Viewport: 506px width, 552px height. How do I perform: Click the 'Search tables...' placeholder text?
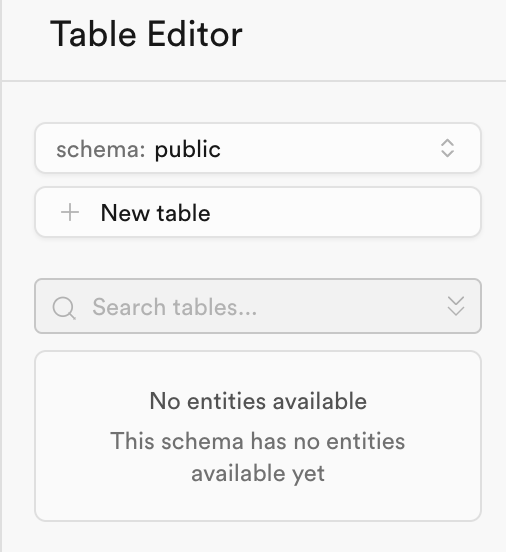pyautogui.click(x=175, y=307)
